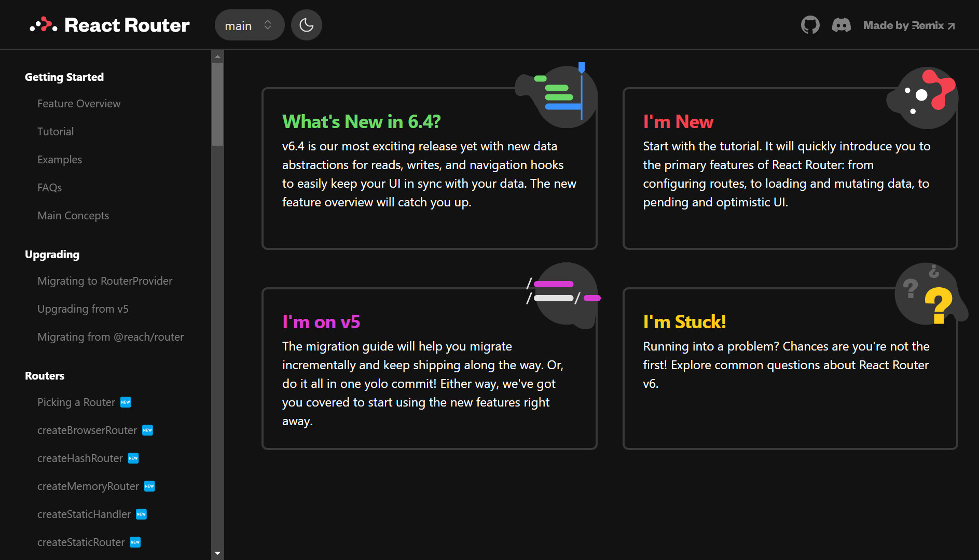Open Upgrading from v5 guide
The image size is (979, 560).
pyautogui.click(x=83, y=309)
